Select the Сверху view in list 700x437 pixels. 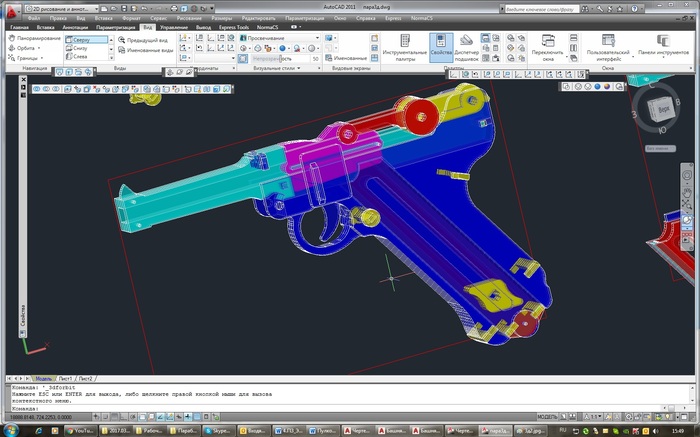coord(92,38)
